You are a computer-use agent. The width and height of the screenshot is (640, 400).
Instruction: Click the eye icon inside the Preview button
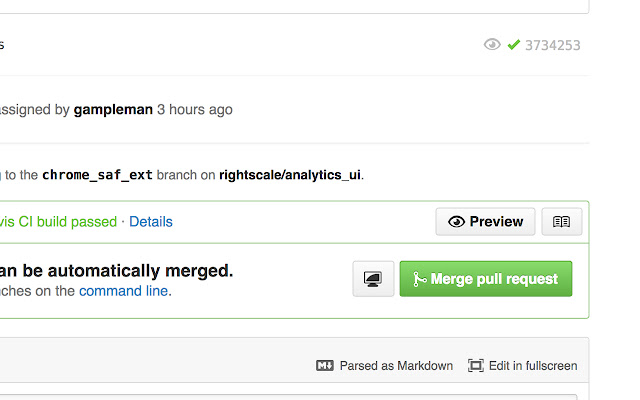[456, 222]
